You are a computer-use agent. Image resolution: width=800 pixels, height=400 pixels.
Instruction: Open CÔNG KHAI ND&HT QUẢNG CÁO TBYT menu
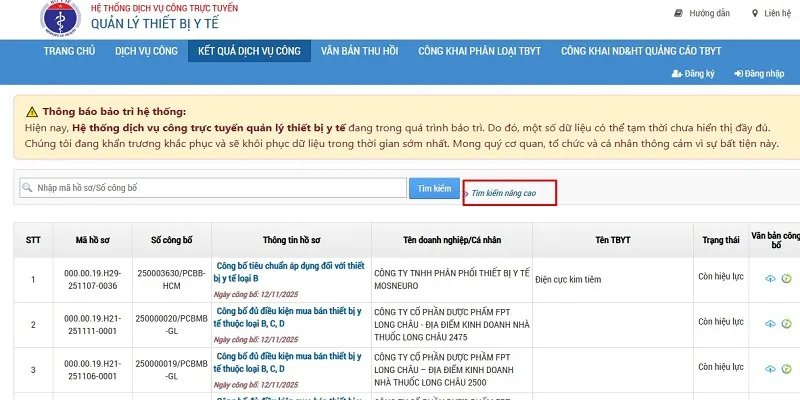pyautogui.click(x=641, y=51)
